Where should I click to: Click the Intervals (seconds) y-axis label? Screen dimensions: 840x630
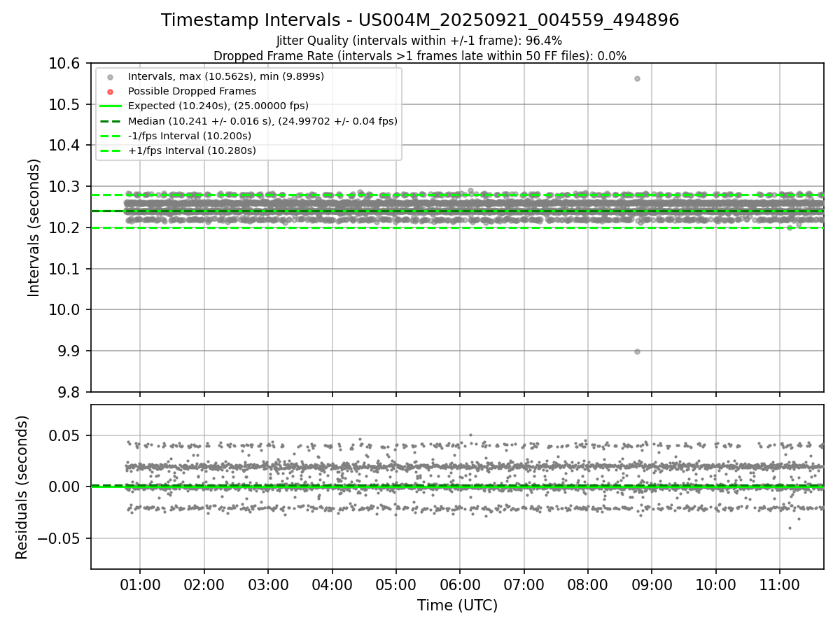(x=34, y=227)
